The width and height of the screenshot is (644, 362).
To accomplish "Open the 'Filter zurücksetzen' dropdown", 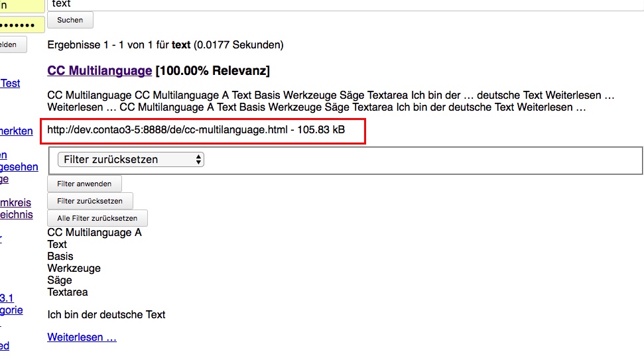I will coord(131,160).
